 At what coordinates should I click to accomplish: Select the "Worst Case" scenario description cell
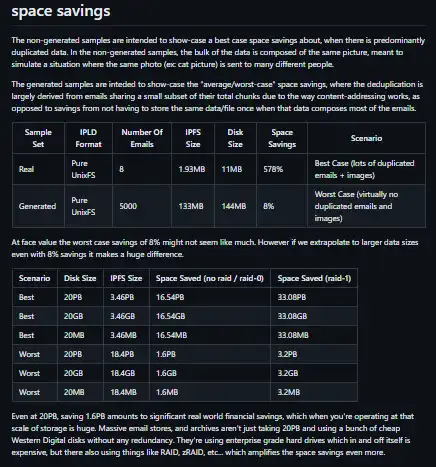(x=366, y=206)
